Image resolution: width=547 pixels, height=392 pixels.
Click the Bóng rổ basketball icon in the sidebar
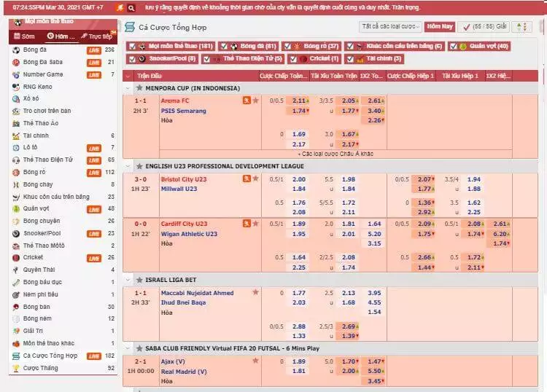point(16,172)
